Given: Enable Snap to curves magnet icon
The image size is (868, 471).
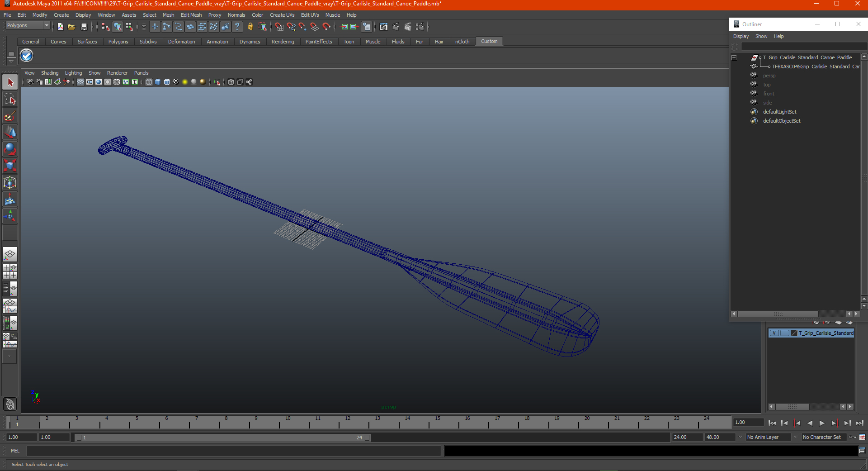Looking at the screenshot, I should 291,27.
